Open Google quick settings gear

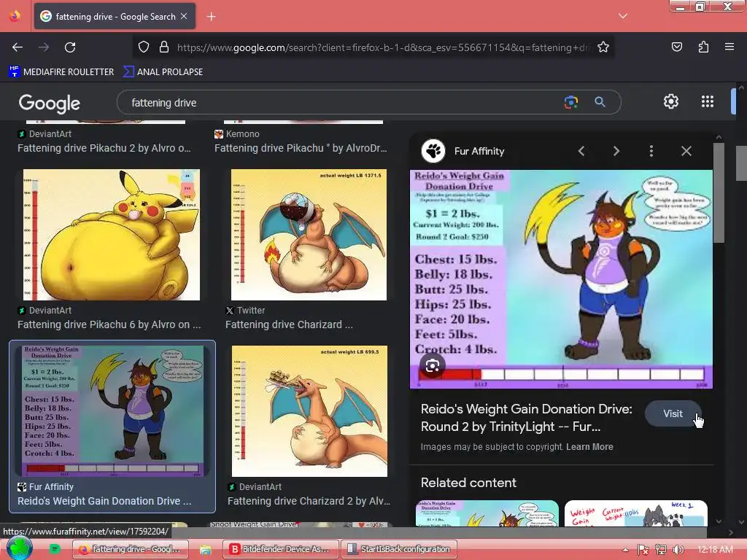pos(671,101)
